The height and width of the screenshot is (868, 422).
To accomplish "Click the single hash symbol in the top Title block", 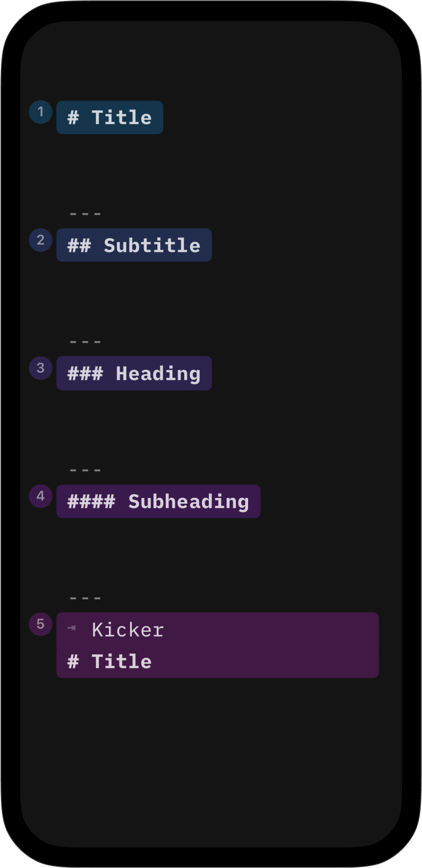I will [x=73, y=118].
